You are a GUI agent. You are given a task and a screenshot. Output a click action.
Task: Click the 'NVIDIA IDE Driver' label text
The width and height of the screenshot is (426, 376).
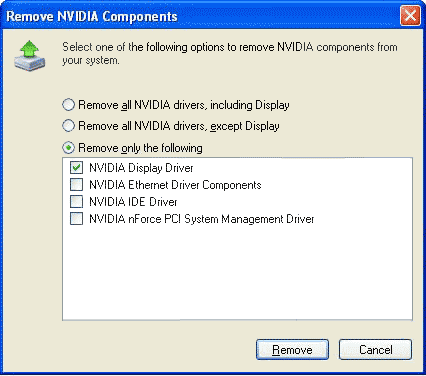click(133, 202)
